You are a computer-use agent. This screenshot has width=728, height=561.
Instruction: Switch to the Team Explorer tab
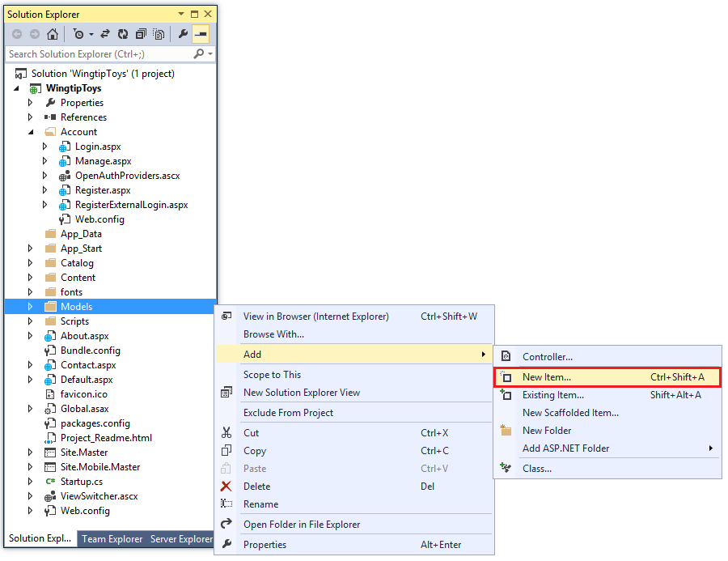pyautogui.click(x=112, y=538)
